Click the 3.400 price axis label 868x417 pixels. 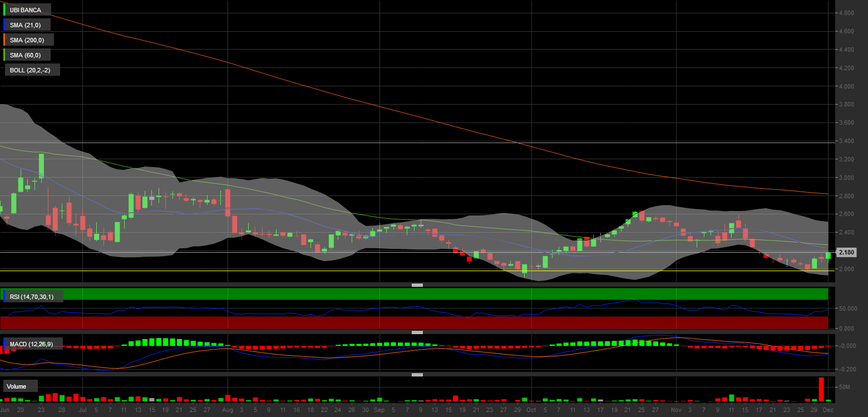(846, 141)
